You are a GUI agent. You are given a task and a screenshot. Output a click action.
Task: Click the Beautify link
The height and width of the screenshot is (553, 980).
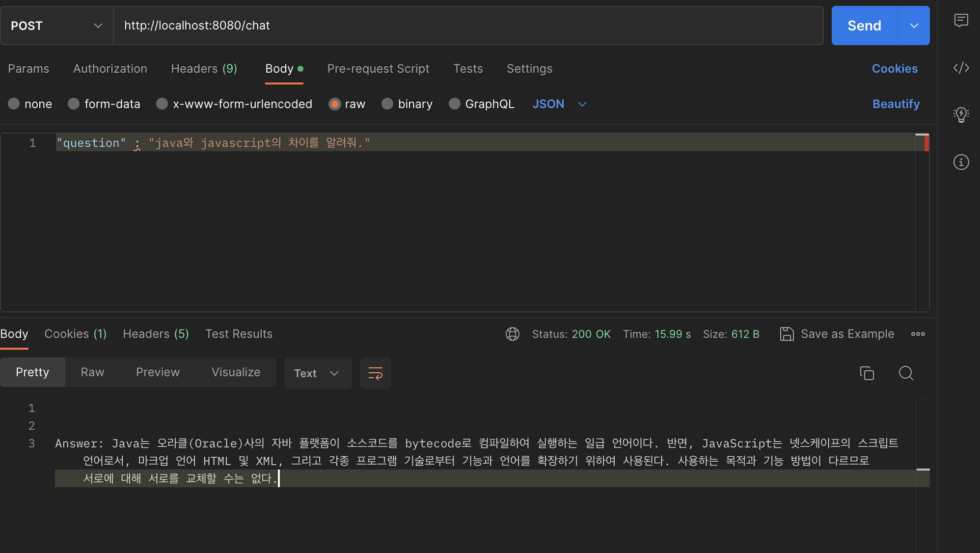(x=896, y=104)
